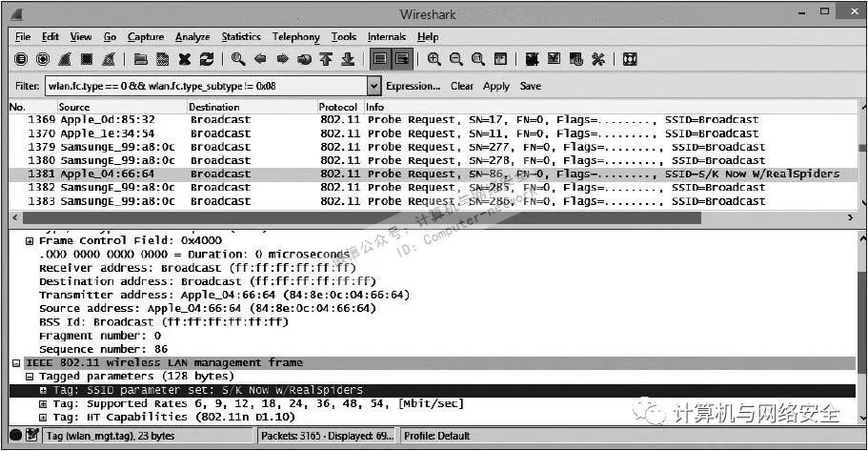Save the capture file

[163, 59]
